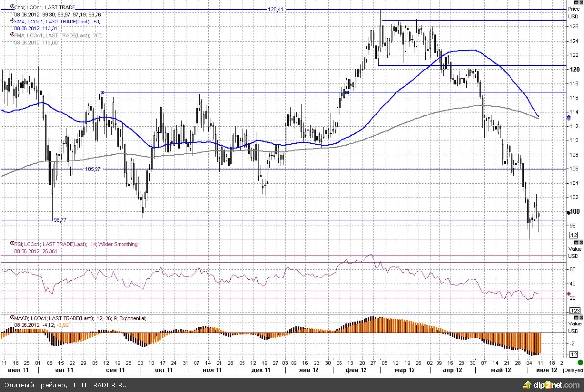Toggle the '12' scale box on price axis
Screen dimensions: 584x392
tap(573, 235)
